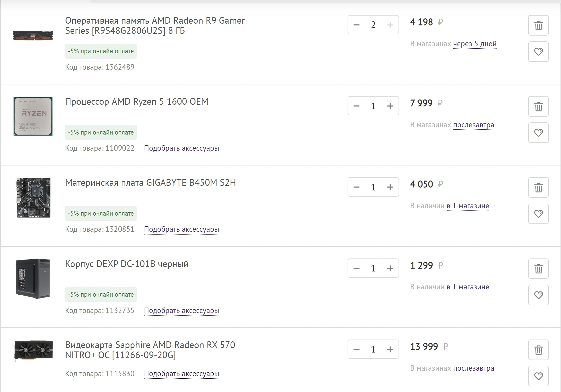The height and width of the screenshot is (392, 561).
Task: Remove DEXP DC-101B case with trash icon
Action: [538, 269]
